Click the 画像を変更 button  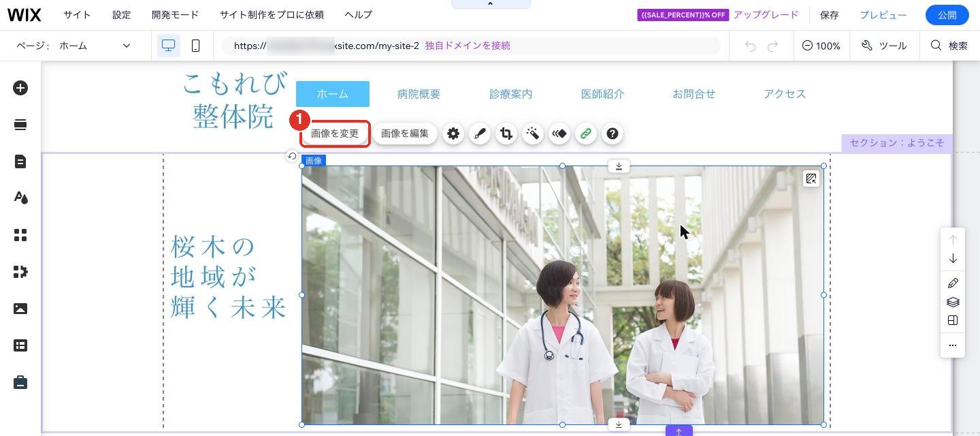click(x=335, y=134)
